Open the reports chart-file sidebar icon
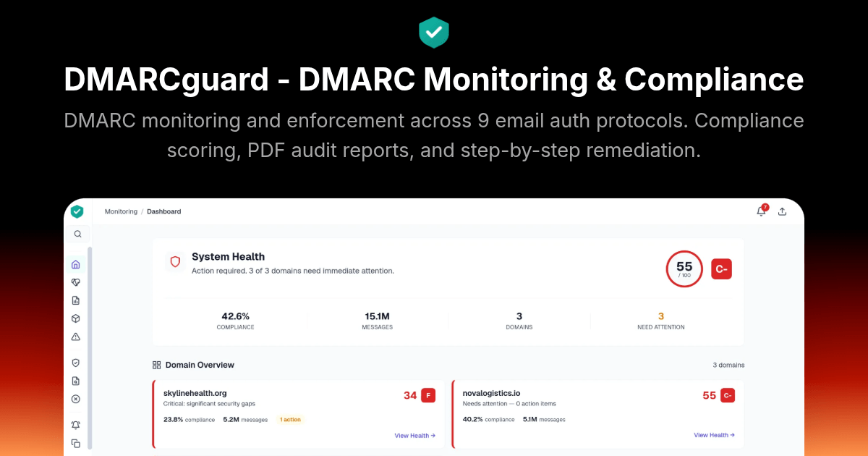This screenshot has width=868, height=456. click(76, 300)
